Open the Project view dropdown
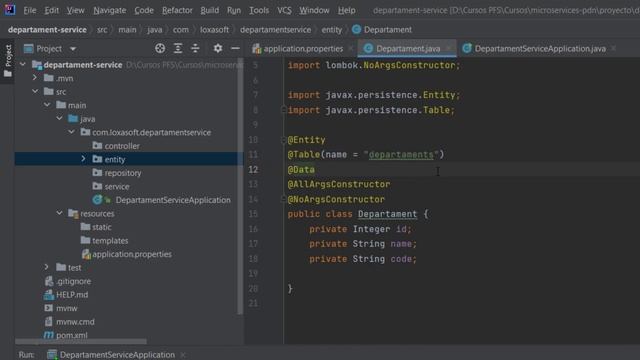Viewport: 640px width, 360px height. click(73, 49)
